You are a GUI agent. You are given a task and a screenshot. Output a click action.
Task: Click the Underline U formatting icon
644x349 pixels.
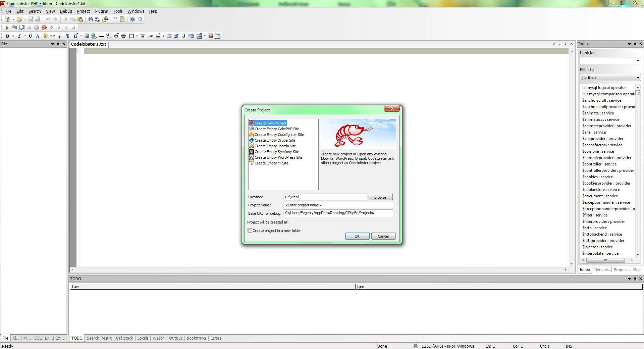click(x=30, y=36)
